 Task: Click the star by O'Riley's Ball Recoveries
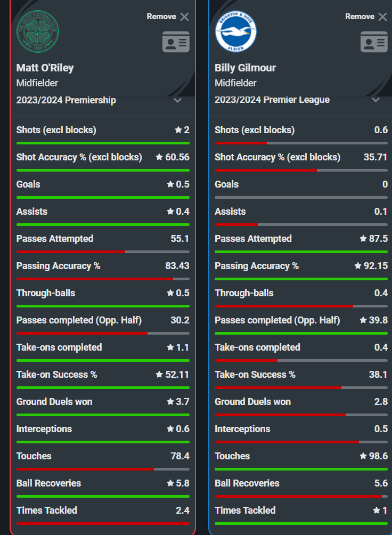pyautogui.click(x=170, y=483)
